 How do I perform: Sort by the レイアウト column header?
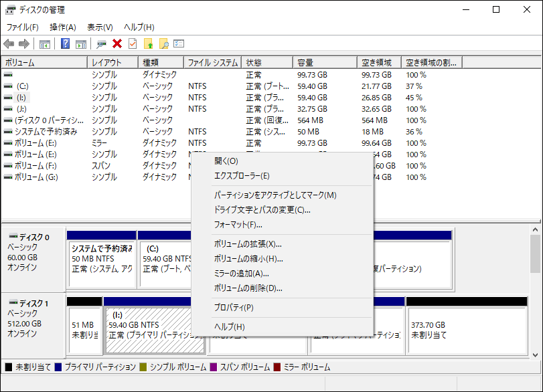113,63
